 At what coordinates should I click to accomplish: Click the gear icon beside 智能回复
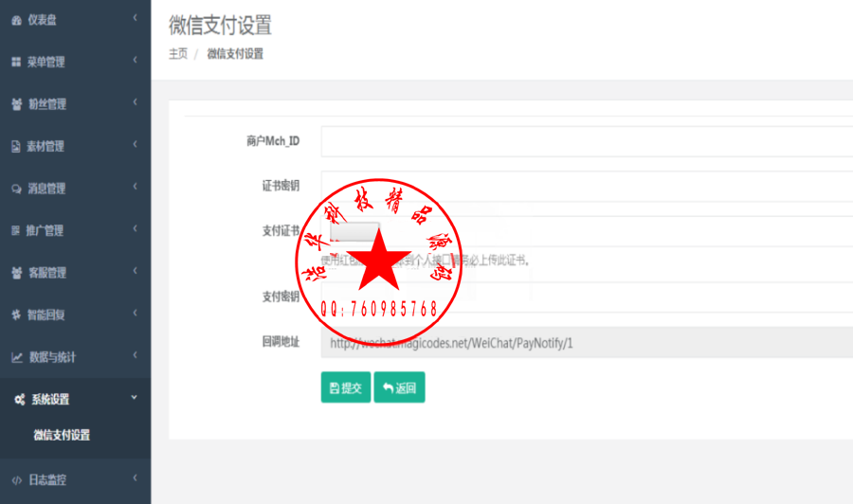pos(16,315)
